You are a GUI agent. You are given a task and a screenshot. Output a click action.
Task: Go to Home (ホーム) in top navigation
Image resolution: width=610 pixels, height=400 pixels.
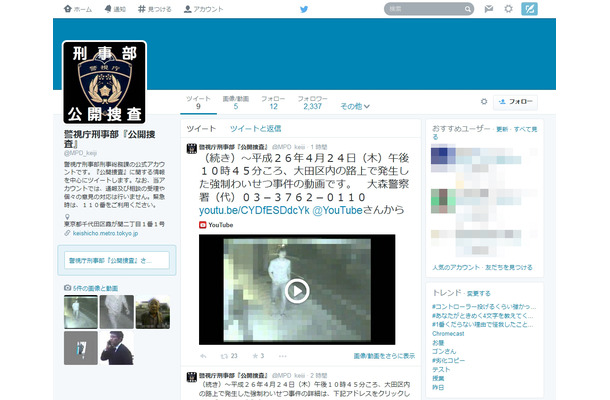point(78,9)
